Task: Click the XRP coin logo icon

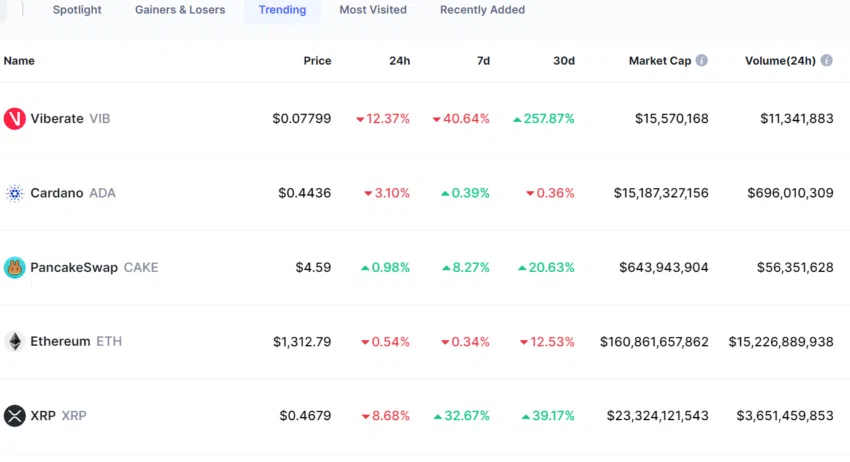Action: tap(14, 416)
